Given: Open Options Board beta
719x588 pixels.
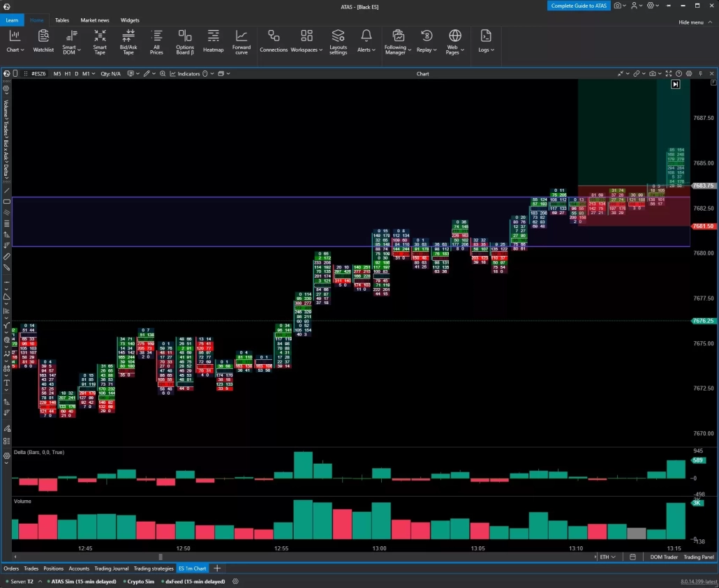Looking at the screenshot, I should [185, 42].
